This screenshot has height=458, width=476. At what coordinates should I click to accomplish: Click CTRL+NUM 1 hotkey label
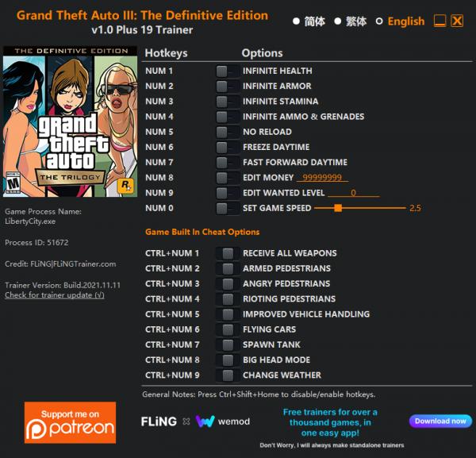[172, 253]
